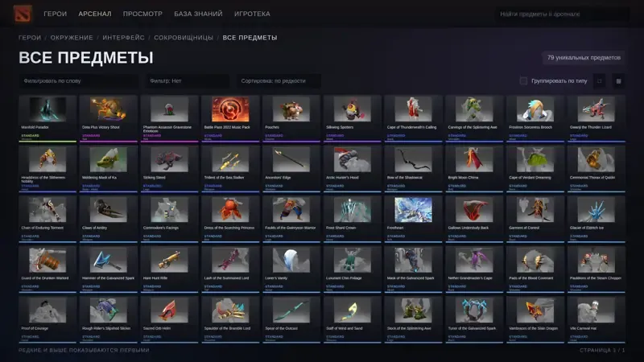Viewport: 644px width, 362px height.
Task: Go to the ИНТЕРФЕЙС section
Action: [x=124, y=37]
